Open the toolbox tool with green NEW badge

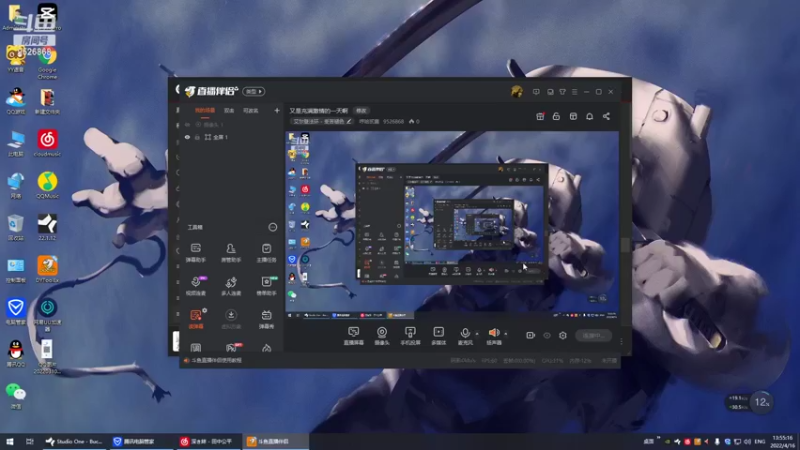click(x=266, y=286)
